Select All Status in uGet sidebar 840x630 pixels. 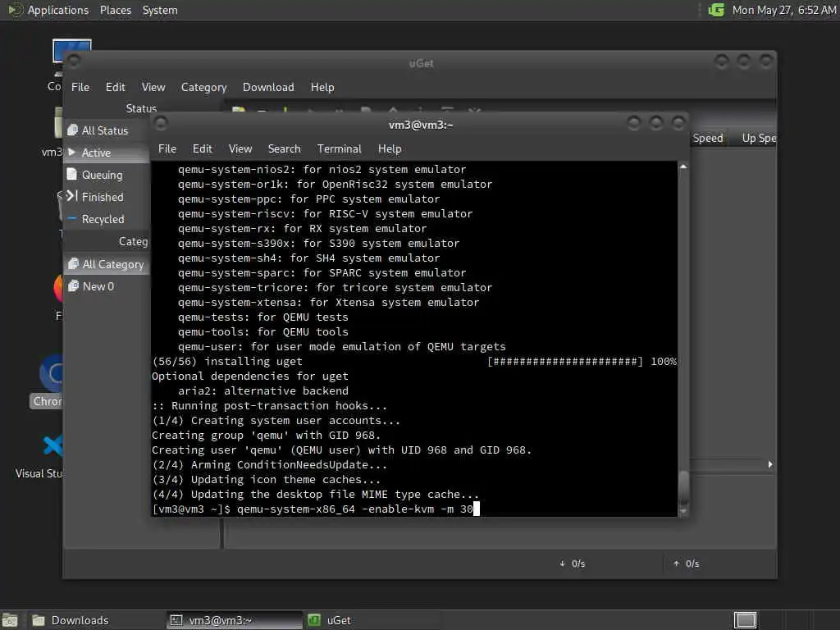click(106, 130)
